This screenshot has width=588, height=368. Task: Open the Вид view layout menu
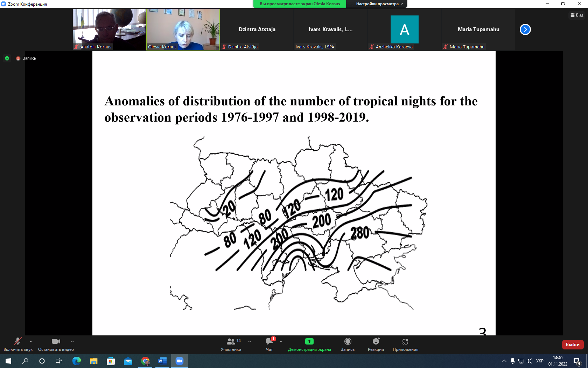[577, 15]
